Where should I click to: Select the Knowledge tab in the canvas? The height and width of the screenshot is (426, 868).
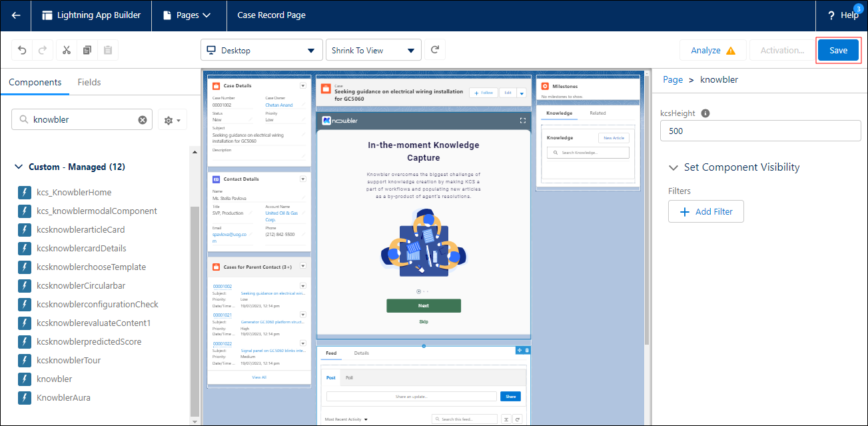point(559,113)
